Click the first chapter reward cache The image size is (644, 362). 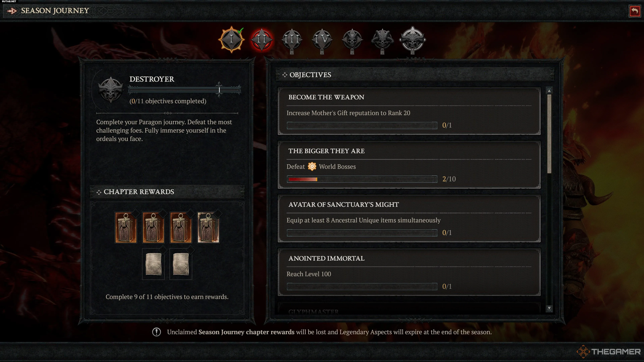126,227
